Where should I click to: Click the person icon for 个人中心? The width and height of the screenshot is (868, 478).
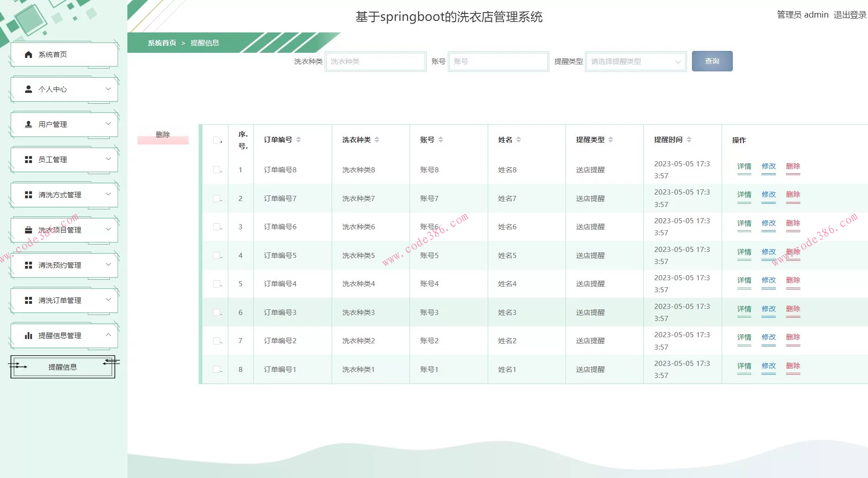coord(28,89)
